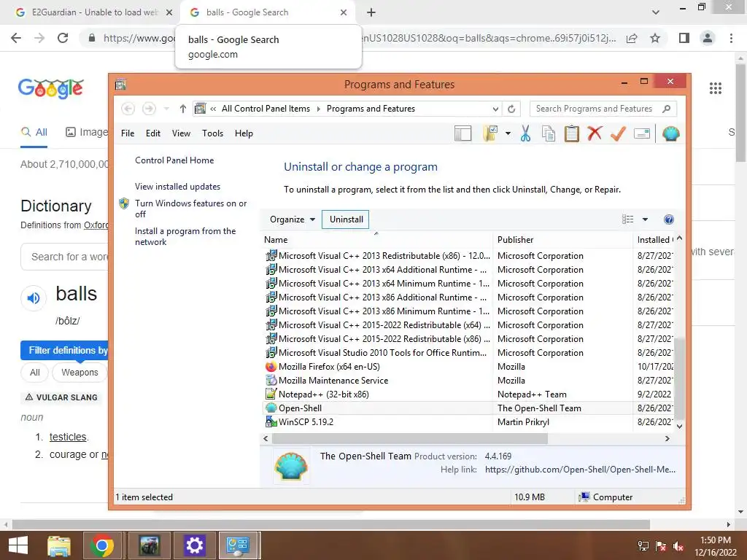Expand the address bar history dropdown
This screenshot has width=747, height=560.
(x=495, y=109)
